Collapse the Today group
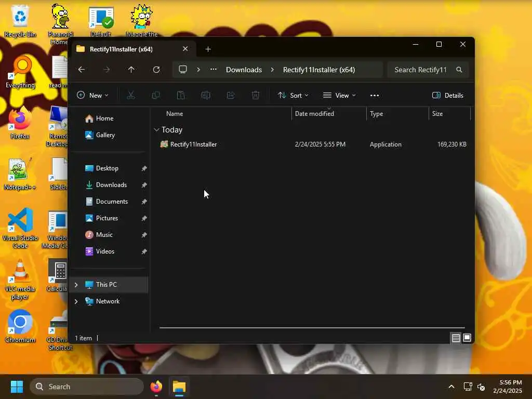The image size is (532, 399). (156, 129)
